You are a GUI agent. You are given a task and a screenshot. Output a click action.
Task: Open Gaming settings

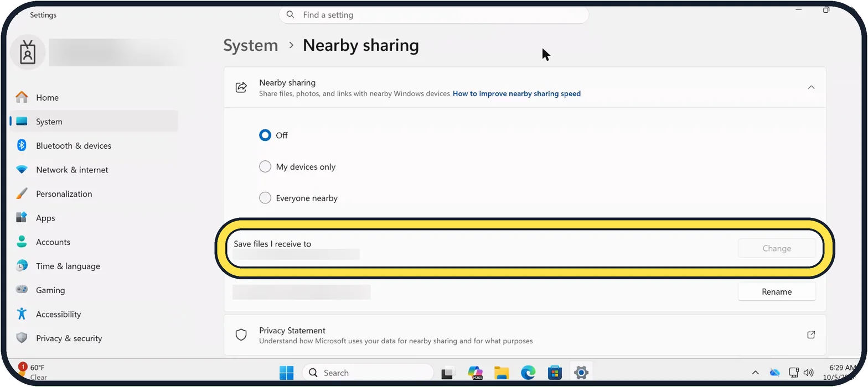(x=94, y=290)
